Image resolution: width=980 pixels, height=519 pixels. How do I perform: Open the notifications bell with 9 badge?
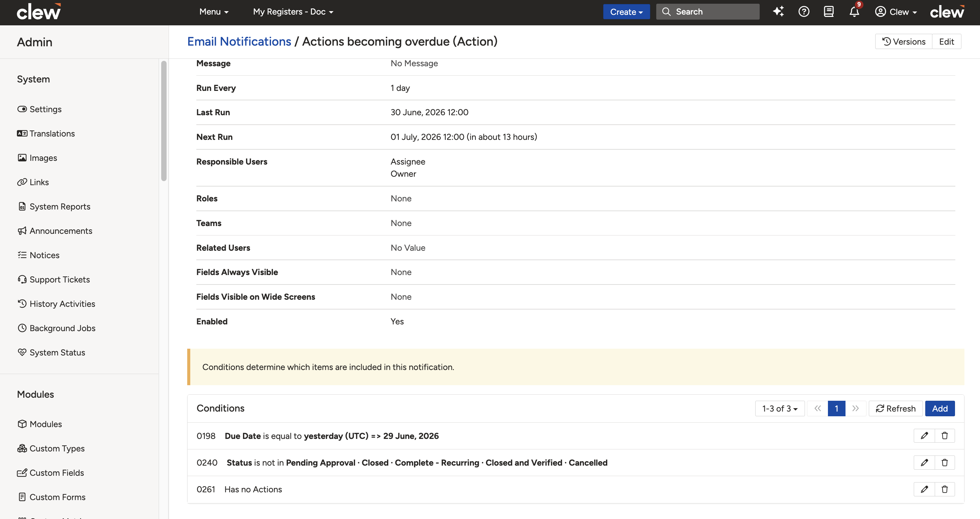tap(854, 11)
